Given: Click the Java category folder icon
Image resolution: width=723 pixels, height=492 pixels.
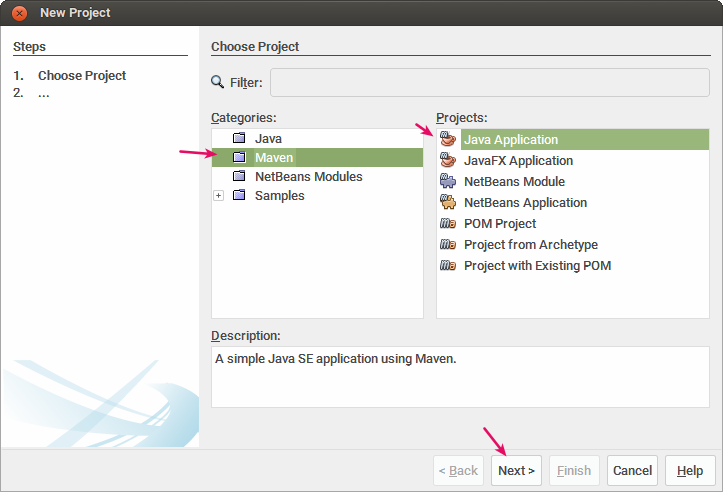Looking at the screenshot, I should tap(239, 138).
